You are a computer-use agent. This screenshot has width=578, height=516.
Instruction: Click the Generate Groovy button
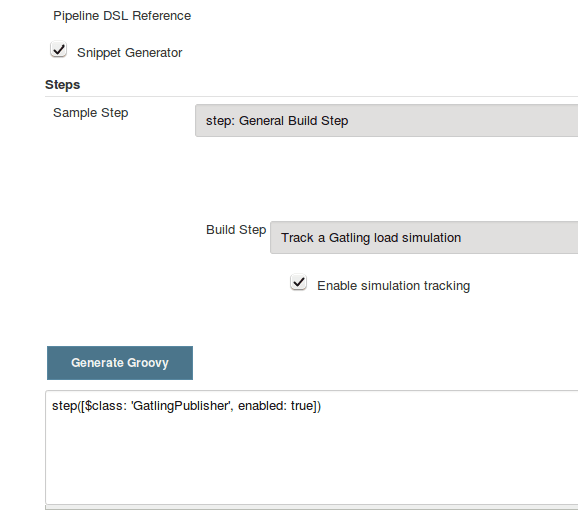120,363
